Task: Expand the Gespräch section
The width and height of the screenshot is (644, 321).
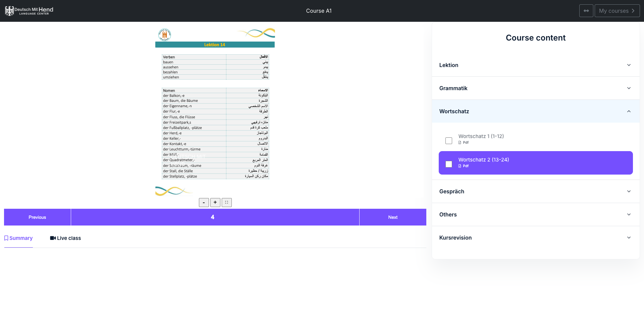Action: (536, 191)
